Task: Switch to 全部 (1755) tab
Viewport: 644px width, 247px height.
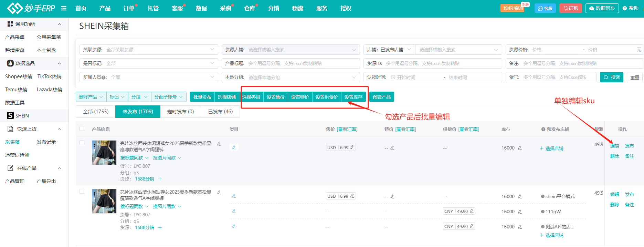Action: point(96,112)
